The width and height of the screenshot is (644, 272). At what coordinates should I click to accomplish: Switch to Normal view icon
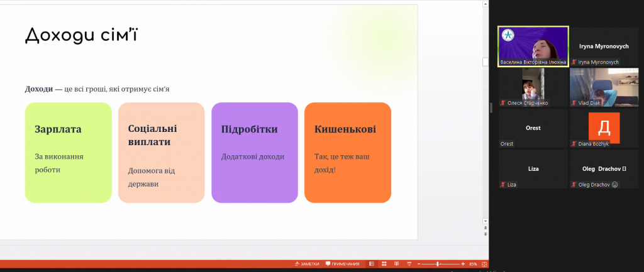click(372, 264)
